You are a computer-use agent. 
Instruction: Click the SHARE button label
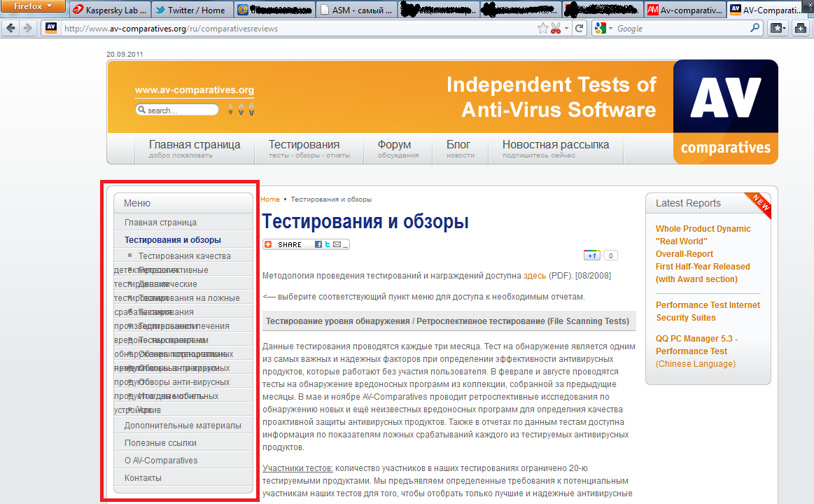[289, 244]
